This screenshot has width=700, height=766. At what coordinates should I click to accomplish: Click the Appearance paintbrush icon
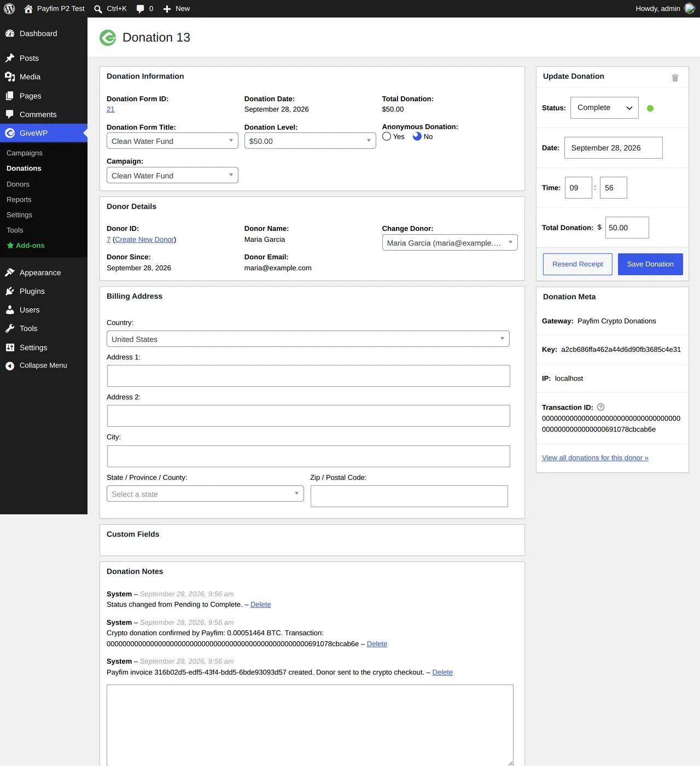pos(10,272)
